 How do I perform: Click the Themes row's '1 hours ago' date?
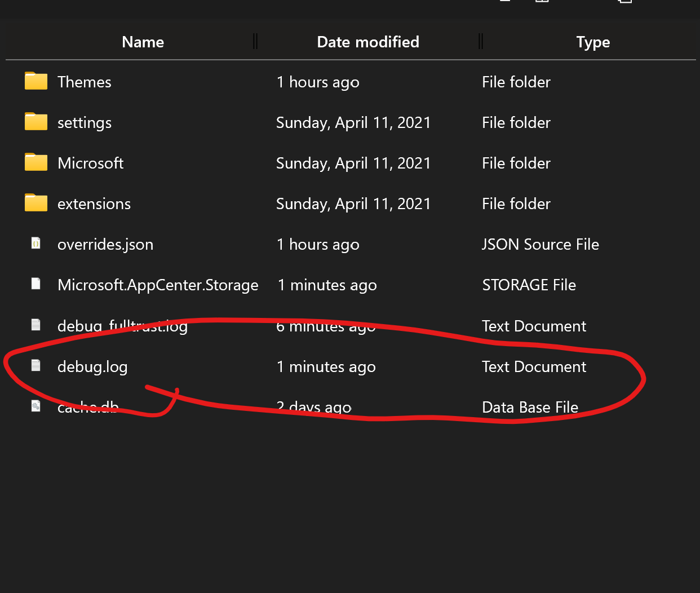(x=318, y=82)
